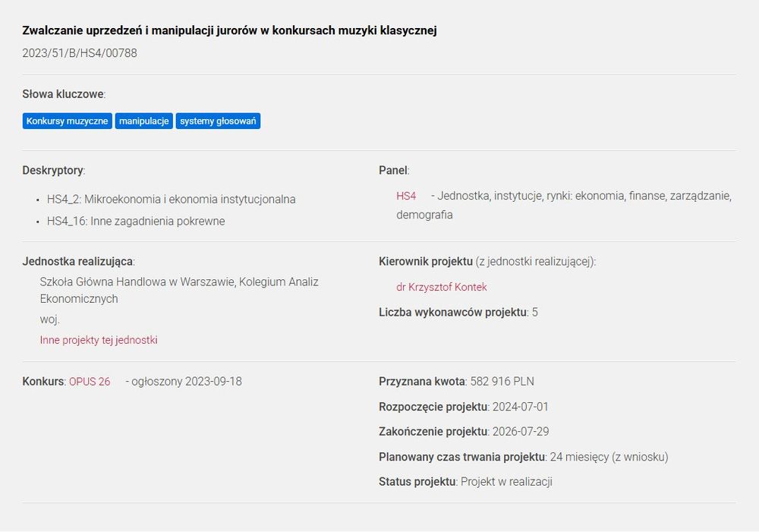
Task: Click the project start date 2024-07-01
Action: point(520,407)
